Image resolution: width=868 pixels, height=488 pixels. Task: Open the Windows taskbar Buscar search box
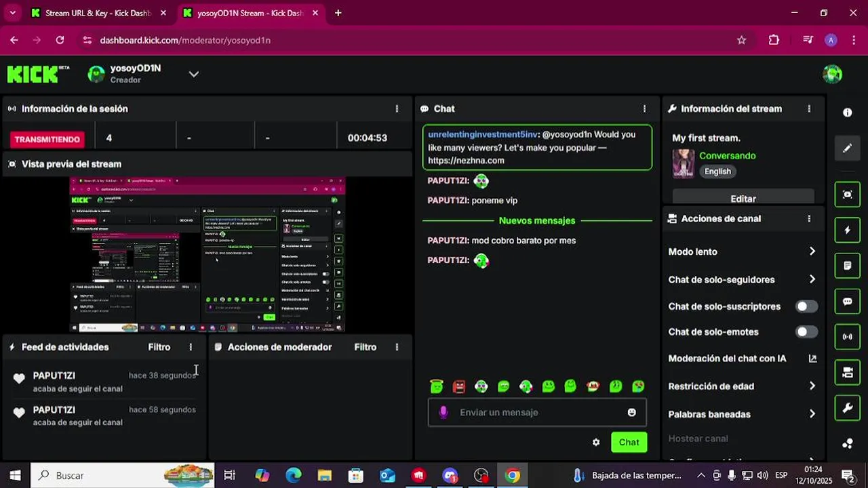point(122,476)
